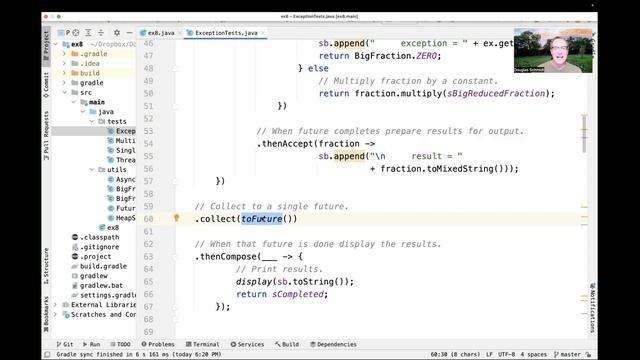
Task: Close the ExceptionTests.java tab
Action: tap(263, 33)
